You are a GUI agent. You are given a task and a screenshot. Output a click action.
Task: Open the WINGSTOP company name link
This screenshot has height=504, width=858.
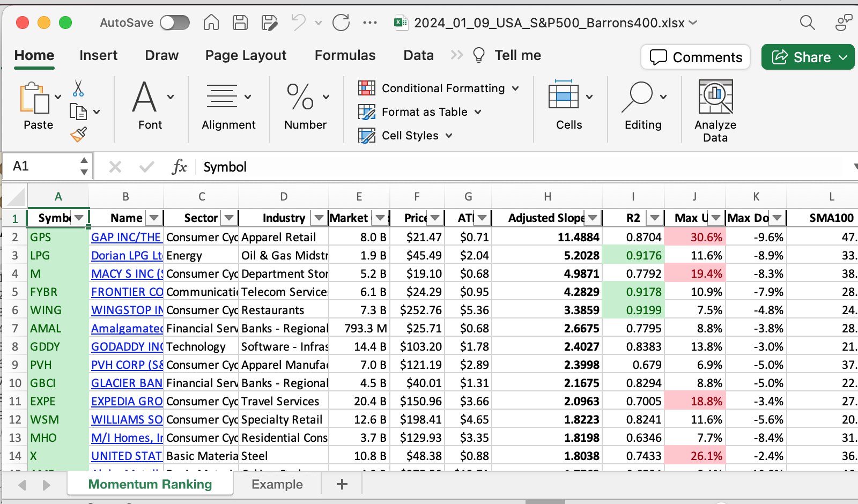click(x=127, y=310)
